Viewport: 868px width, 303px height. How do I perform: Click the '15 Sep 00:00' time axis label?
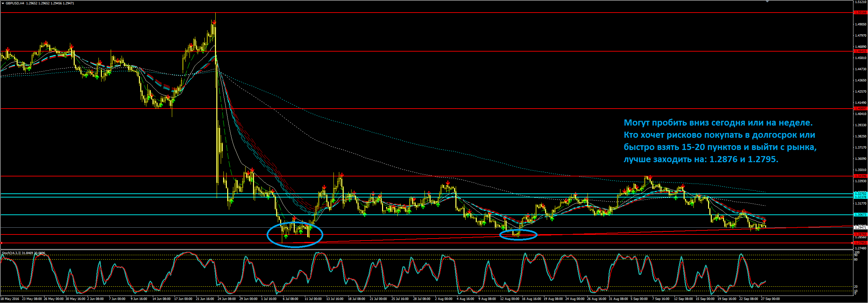point(705,299)
